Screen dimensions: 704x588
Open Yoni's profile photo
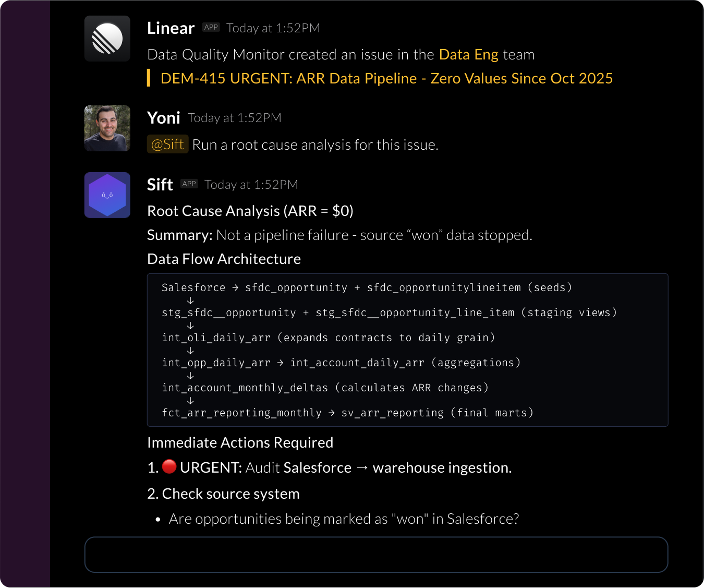pos(107,128)
